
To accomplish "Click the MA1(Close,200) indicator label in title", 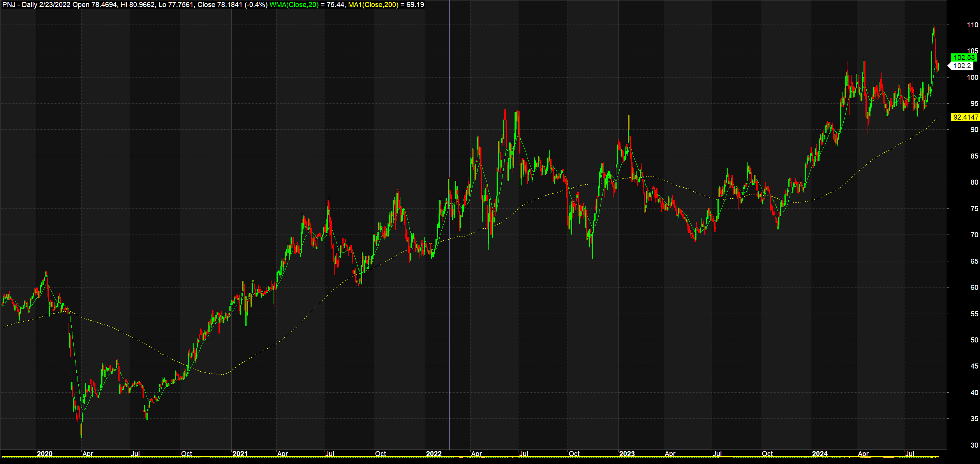I will [x=373, y=5].
